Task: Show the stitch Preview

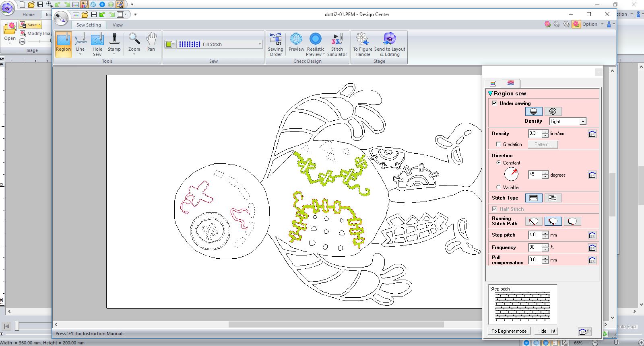Action: tap(296, 42)
